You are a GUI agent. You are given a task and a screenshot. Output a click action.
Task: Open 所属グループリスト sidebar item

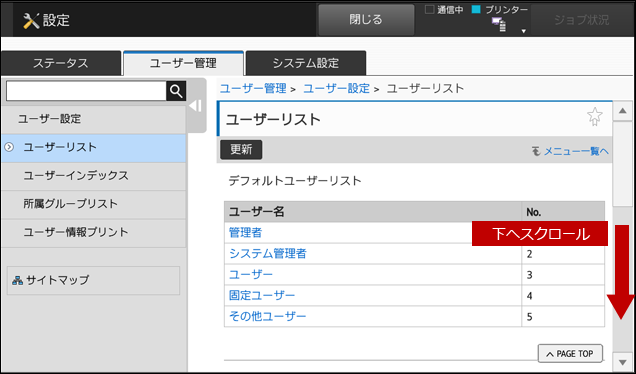(94, 204)
